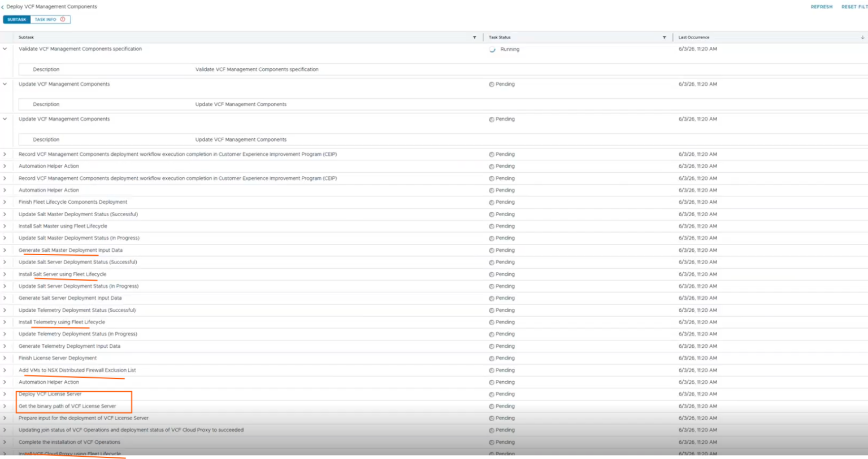Click Pending icon for Complete the installation of VCF Operations

tap(492, 443)
